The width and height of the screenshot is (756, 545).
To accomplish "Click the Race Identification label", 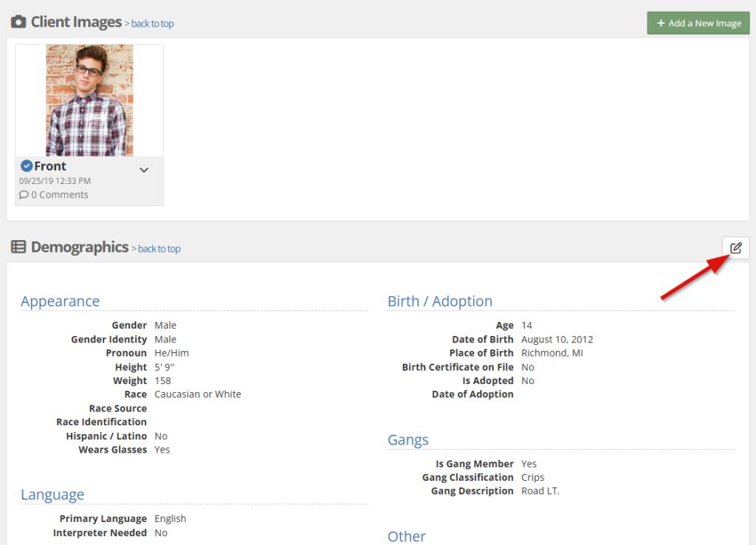I will (101, 422).
